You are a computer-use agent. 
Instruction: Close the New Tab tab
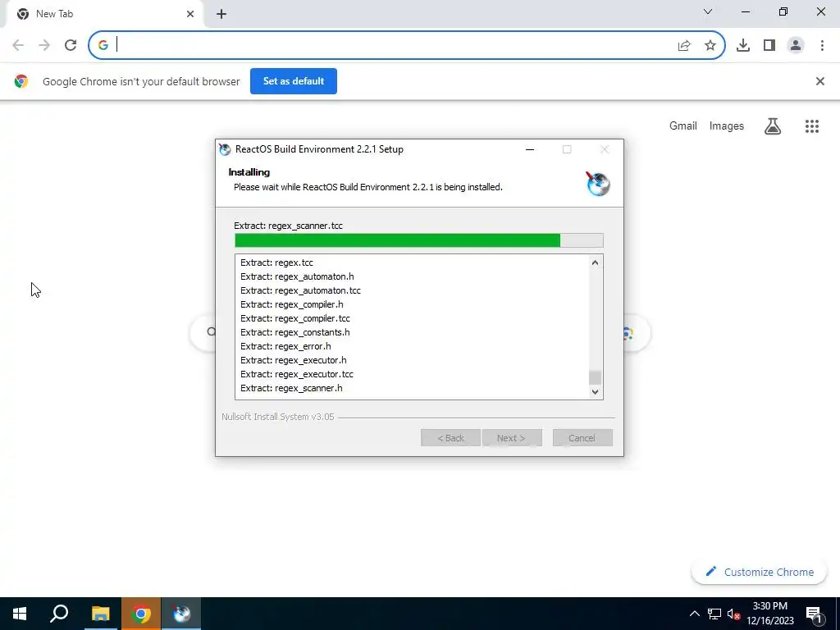coord(190,14)
